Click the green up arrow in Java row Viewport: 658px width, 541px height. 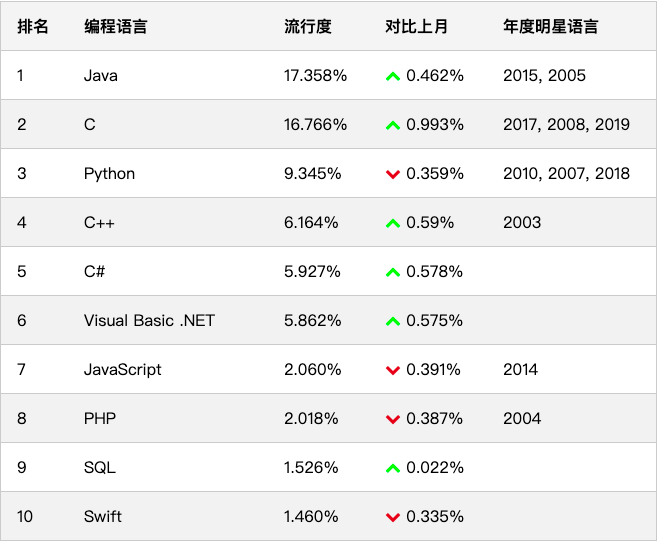pyautogui.click(x=393, y=76)
